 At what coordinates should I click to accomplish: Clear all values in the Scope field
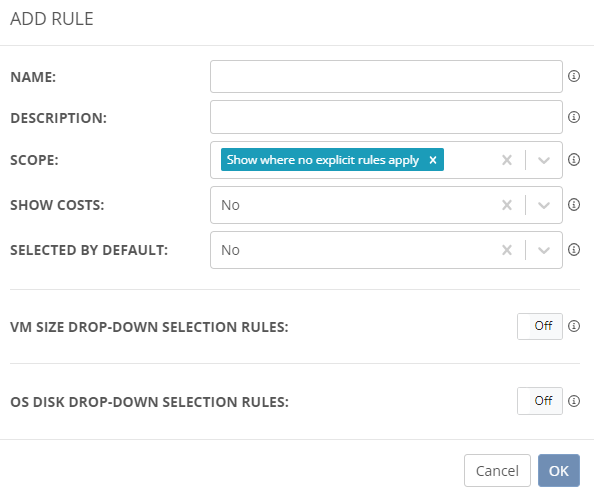(506, 160)
